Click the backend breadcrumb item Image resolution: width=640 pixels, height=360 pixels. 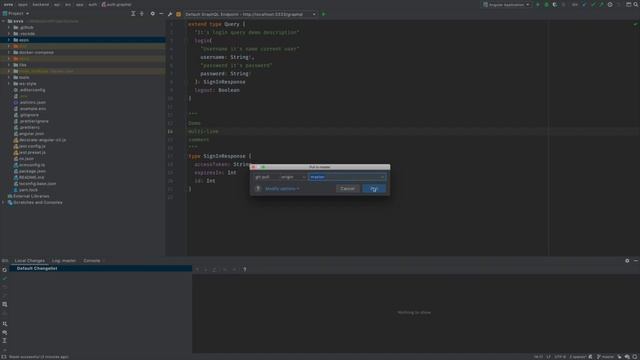tap(40, 4)
